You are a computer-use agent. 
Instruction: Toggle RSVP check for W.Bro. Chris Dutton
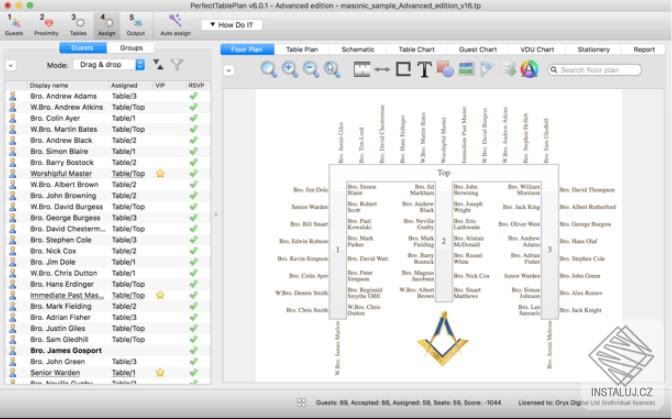pos(194,273)
